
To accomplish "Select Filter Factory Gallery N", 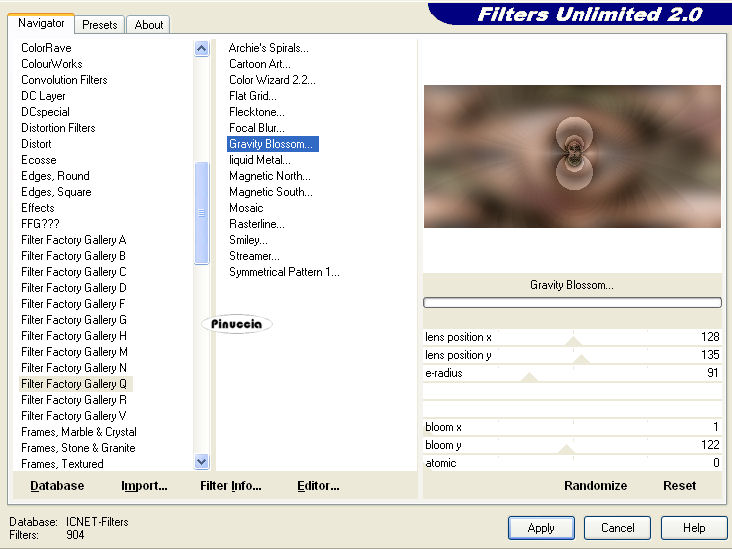I will pyautogui.click(x=74, y=368).
